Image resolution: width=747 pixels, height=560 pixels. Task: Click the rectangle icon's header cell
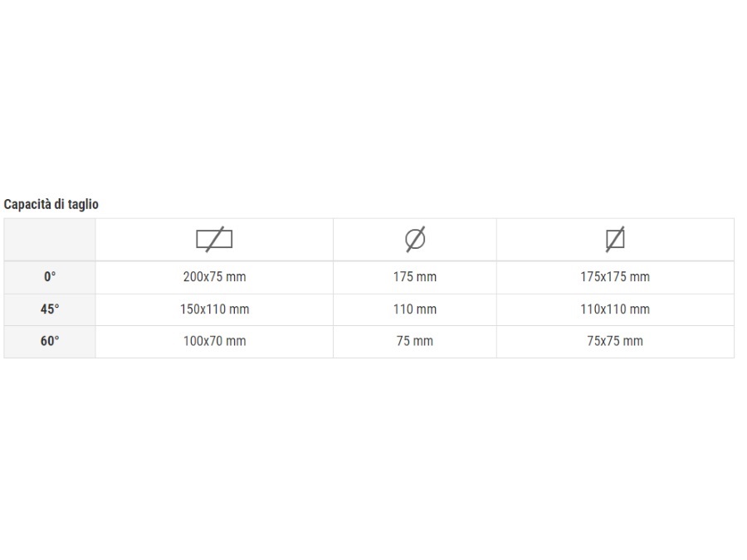(x=214, y=240)
